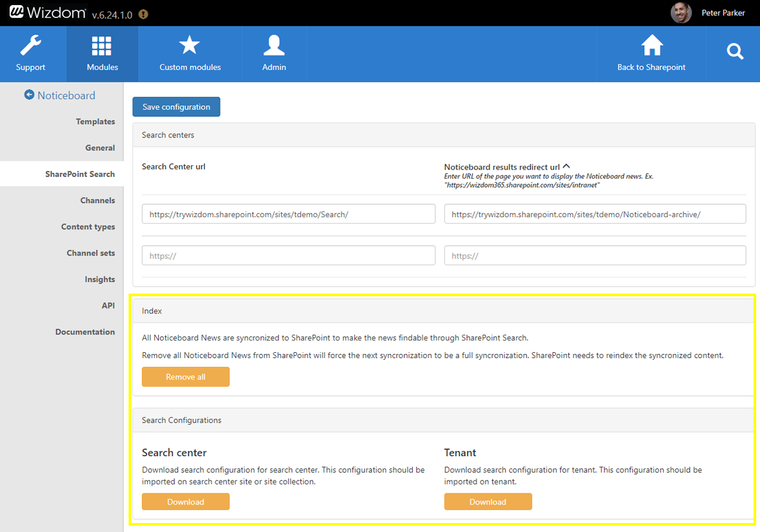Collapse the Noticeboard results redirect url hint

click(566, 166)
